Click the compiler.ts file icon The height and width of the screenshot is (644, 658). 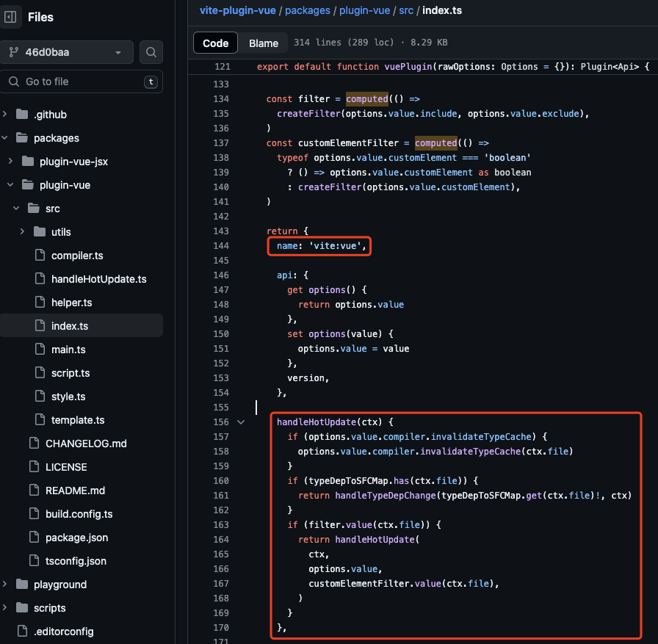(40, 255)
